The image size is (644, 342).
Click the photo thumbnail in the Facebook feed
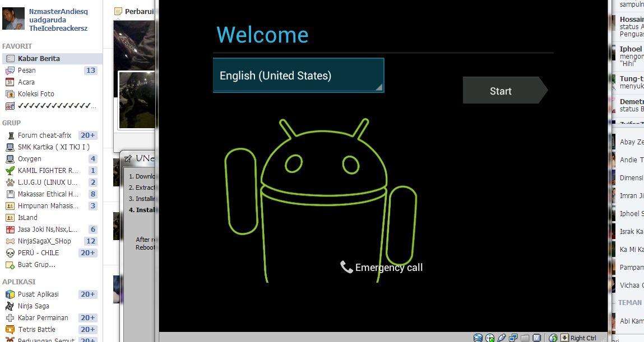137,100
